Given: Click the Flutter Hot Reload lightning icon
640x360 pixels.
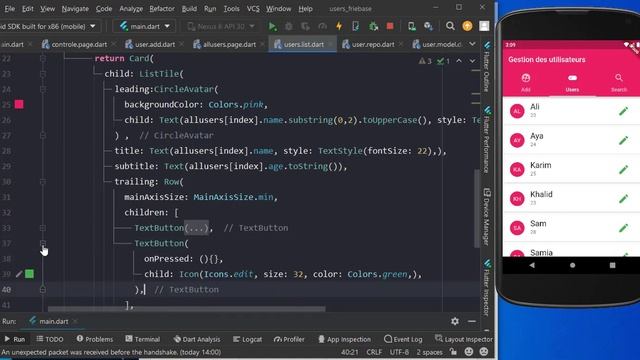Looking at the screenshot, I should [x=339, y=26].
